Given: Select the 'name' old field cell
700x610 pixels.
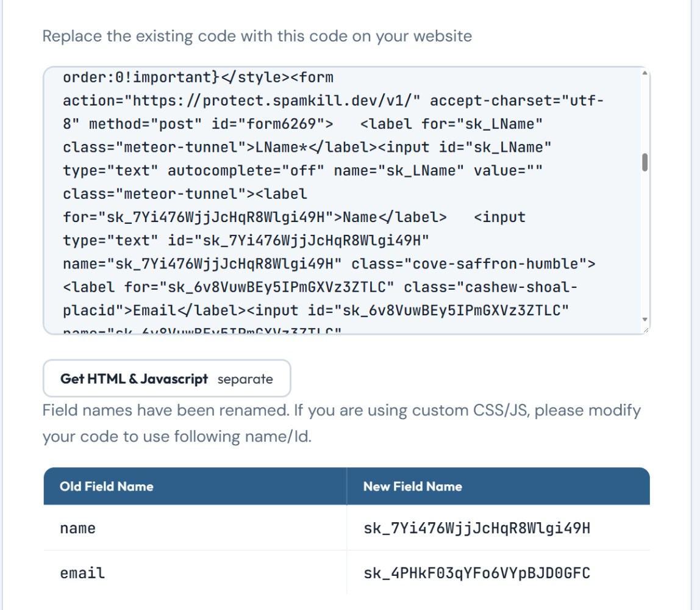Looking at the screenshot, I should 195,528.
